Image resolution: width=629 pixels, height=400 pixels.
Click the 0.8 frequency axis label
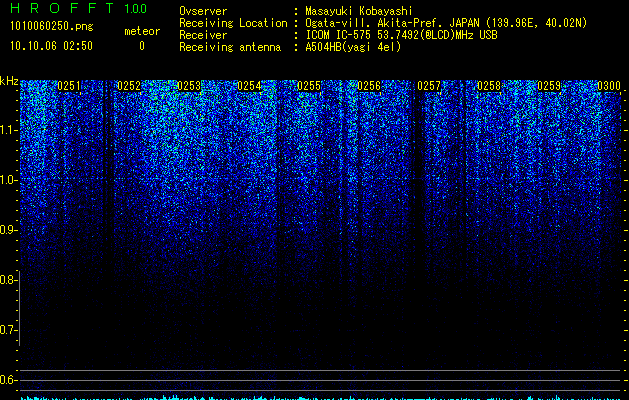(7, 280)
